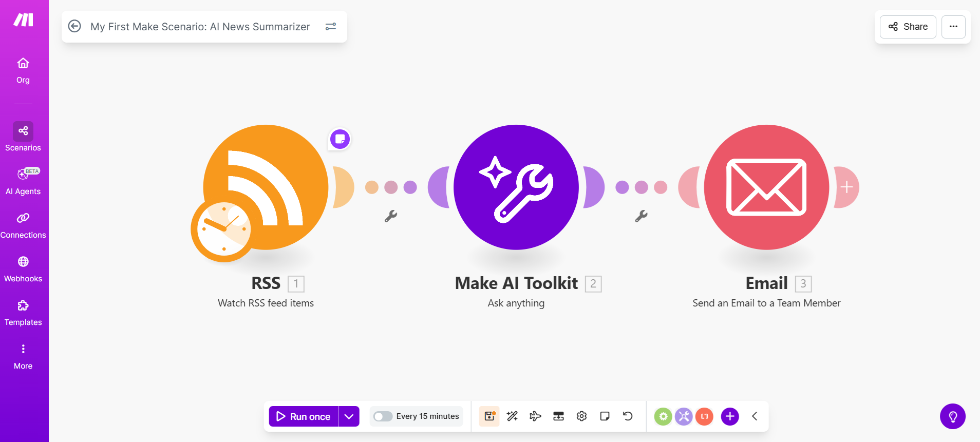Open the help lightbulb button
Viewport: 980px width, 442px height.
[x=952, y=416]
